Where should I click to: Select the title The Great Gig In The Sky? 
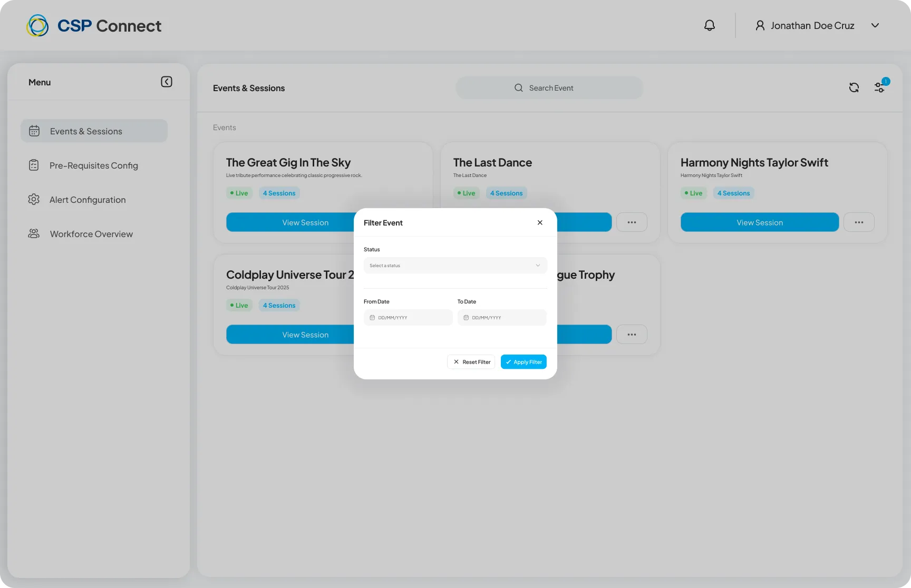288,163
